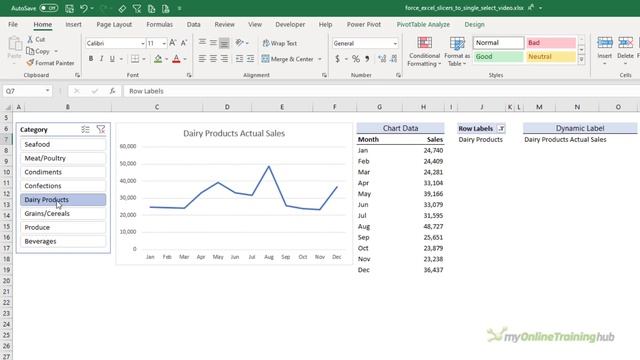
Task: Switch to the Power Pivot tab
Action: (x=364, y=24)
